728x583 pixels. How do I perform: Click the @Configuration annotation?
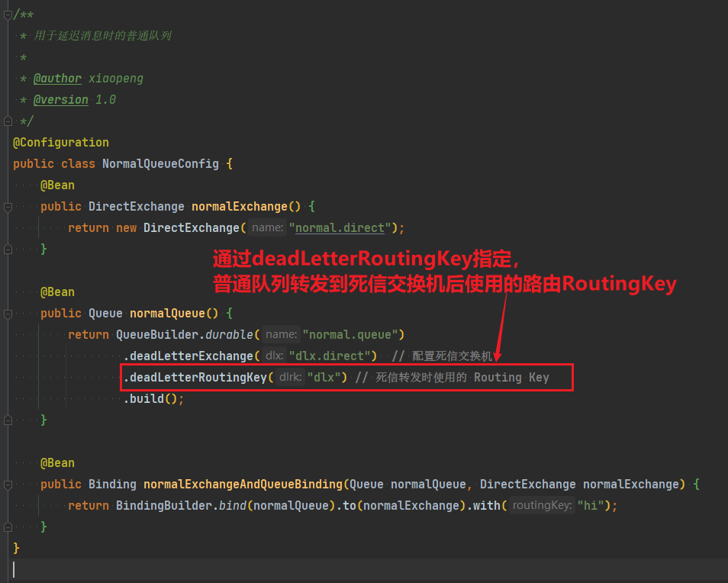[61, 143]
